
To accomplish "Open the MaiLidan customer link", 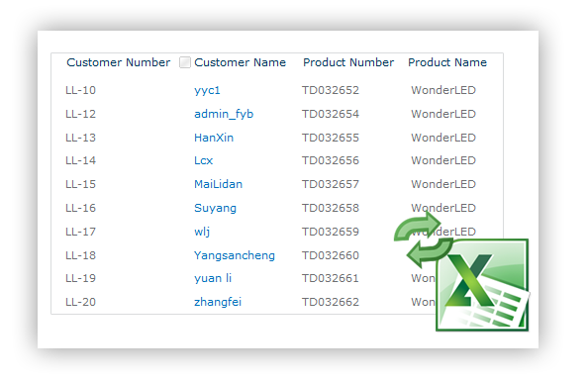I will (218, 184).
